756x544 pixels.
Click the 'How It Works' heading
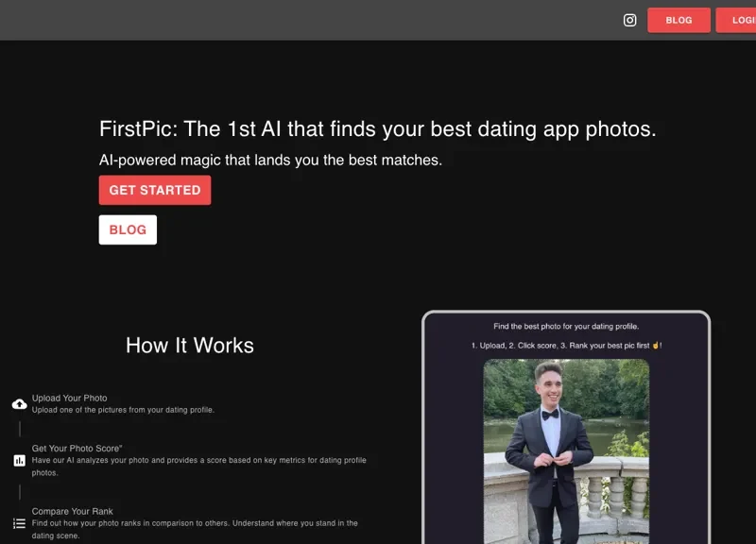(189, 346)
